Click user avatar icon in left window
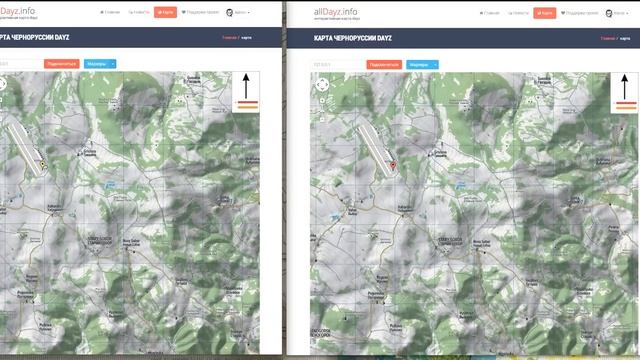This screenshot has height=360, width=640. [x=229, y=13]
